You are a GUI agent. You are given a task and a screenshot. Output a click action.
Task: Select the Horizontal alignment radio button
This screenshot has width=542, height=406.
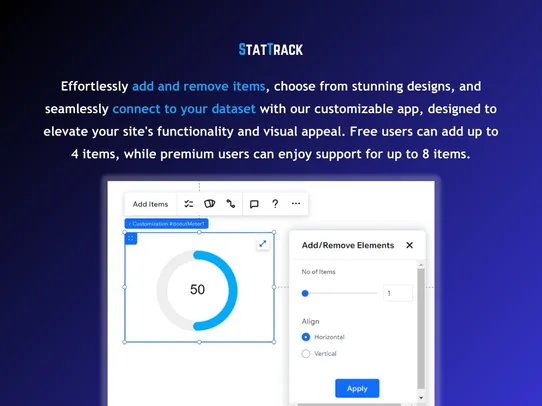click(x=306, y=337)
